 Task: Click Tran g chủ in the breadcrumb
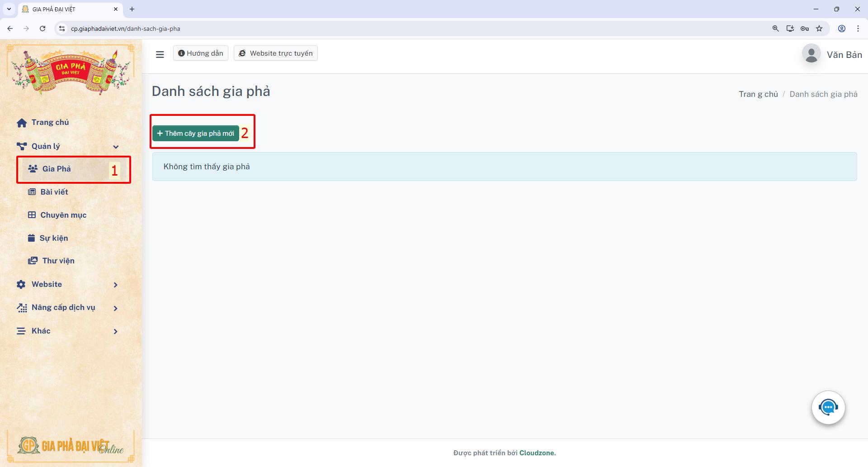[758, 94]
